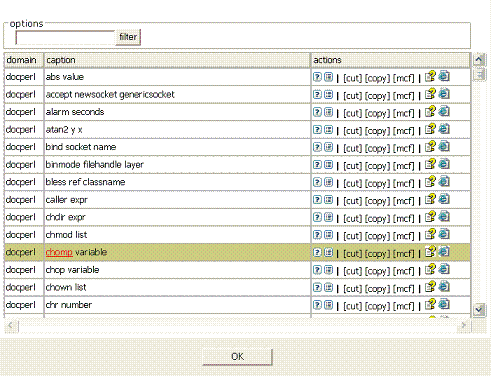Open browser icon in chr number row
The height and width of the screenshot is (376, 491).
click(444, 304)
